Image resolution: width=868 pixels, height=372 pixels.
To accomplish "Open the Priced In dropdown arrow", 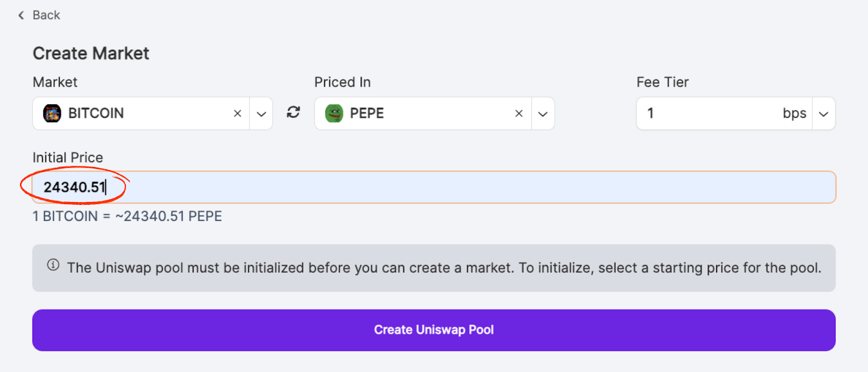I will click(x=543, y=114).
